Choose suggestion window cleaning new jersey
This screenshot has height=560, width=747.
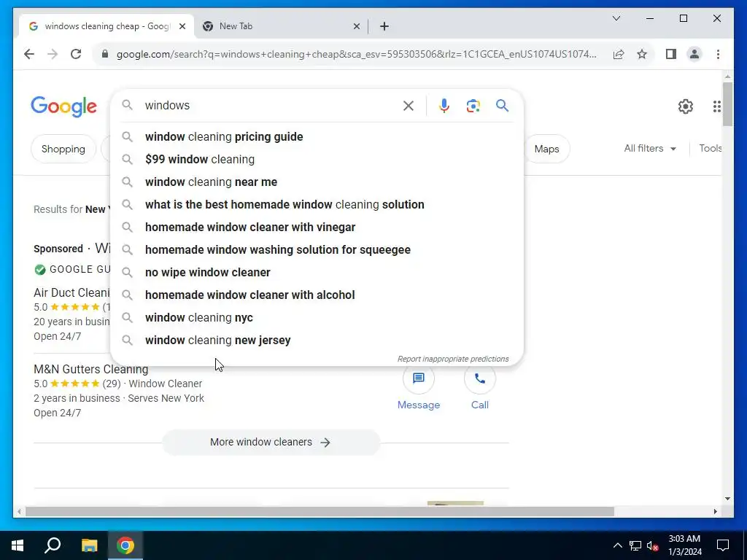(x=317, y=340)
